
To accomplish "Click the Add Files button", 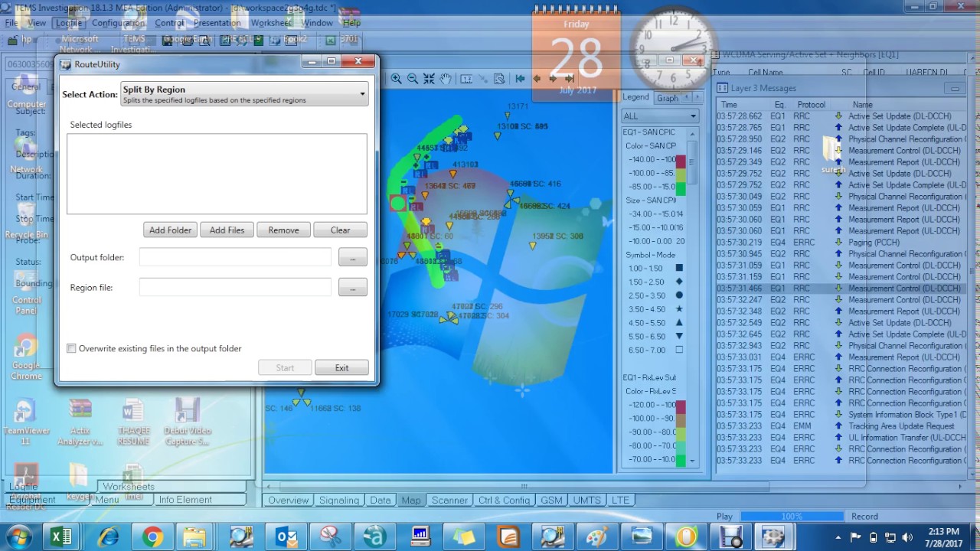I will click(x=227, y=230).
